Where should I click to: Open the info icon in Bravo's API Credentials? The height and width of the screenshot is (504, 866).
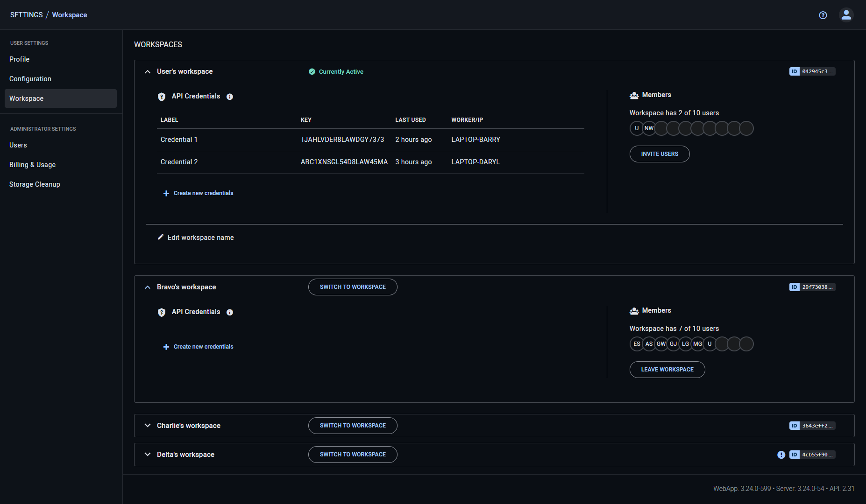pos(230,312)
